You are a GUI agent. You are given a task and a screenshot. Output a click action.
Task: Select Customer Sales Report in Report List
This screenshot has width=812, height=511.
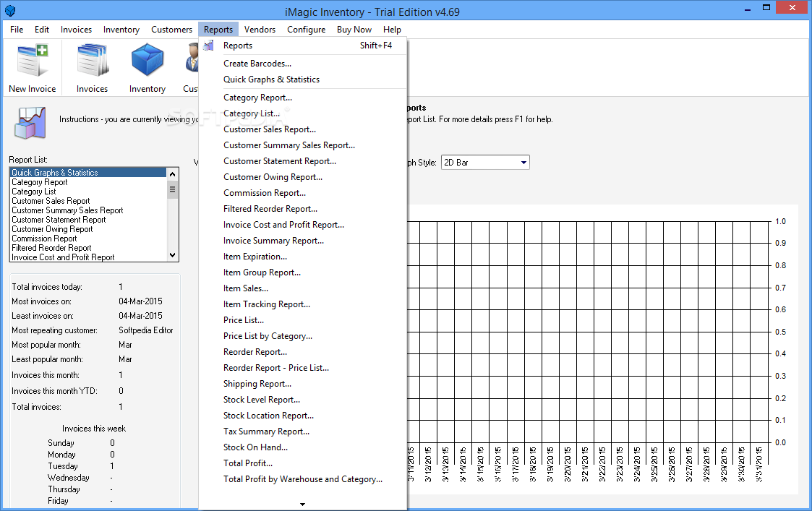(88, 201)
